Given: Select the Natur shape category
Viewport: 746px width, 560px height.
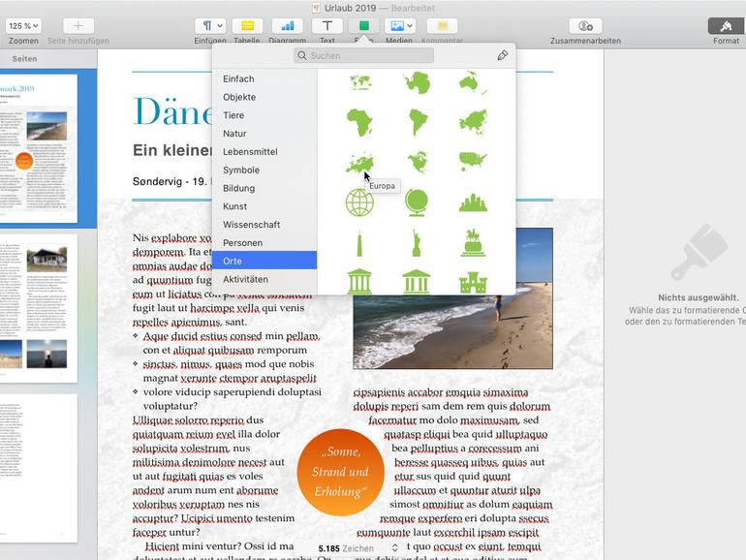Looking at the screenshot, I should click(x=264, y=134).
